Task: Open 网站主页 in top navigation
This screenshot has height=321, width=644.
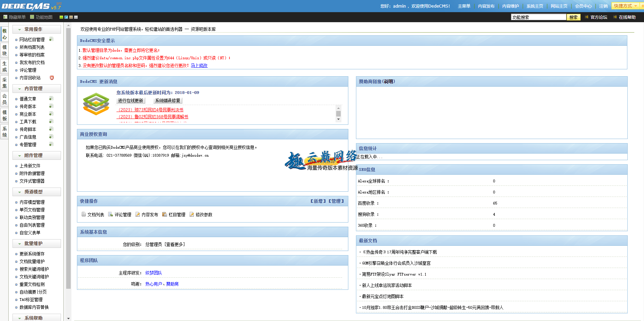Action: point(559,6)
